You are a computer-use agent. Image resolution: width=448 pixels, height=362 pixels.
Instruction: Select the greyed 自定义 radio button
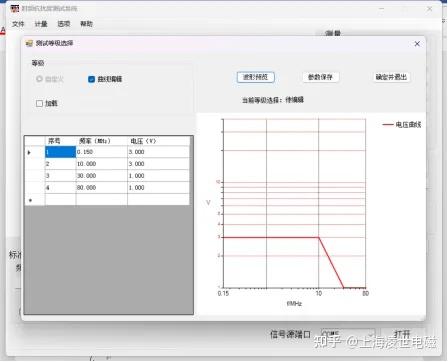click(39, 79)
